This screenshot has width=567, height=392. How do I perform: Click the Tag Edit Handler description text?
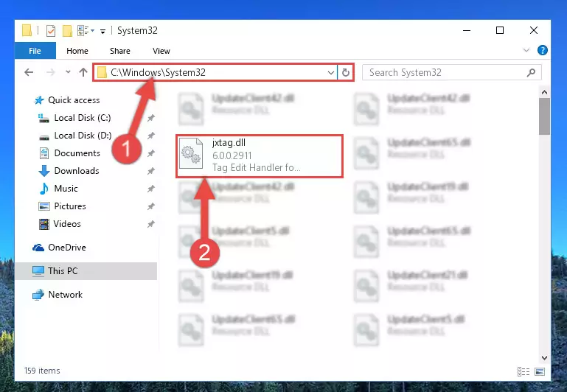256,168
